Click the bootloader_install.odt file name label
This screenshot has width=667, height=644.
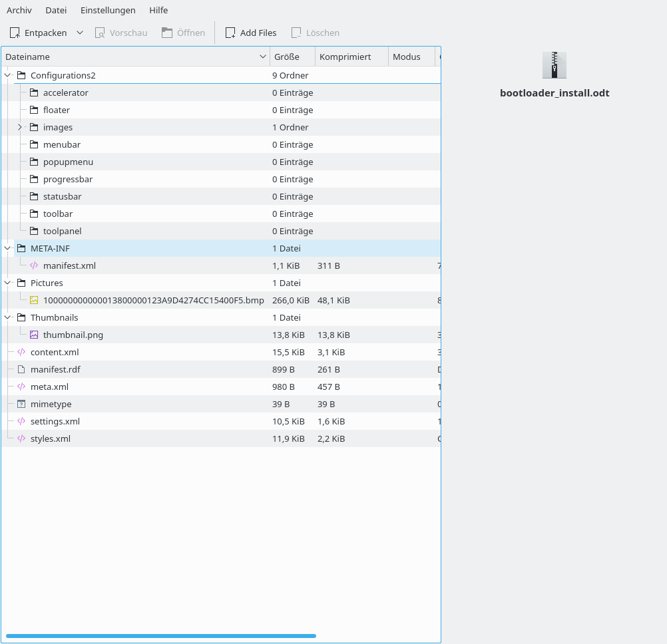[x=555, y=93]
